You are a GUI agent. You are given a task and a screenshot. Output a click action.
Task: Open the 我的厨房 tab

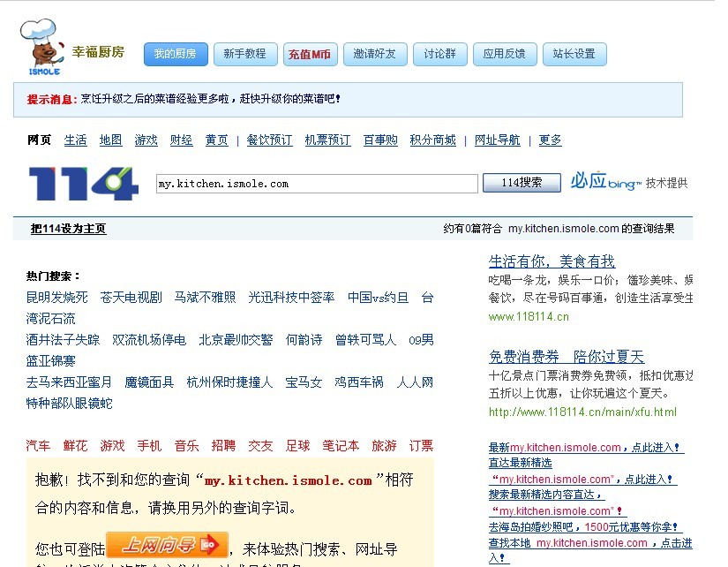[176, 54]
